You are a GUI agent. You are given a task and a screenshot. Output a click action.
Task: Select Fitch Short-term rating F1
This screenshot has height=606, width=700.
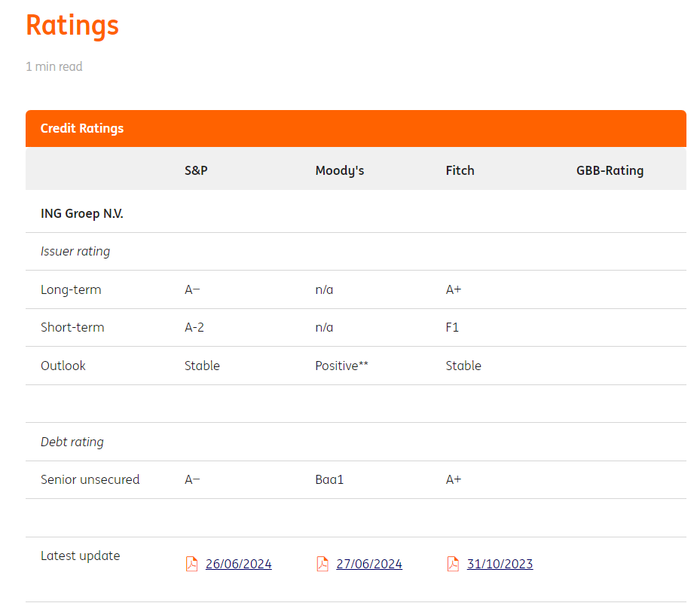coord(452,327)
